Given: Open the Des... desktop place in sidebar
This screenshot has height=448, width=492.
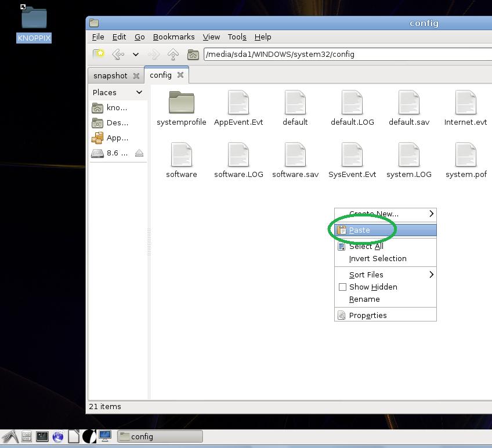Looking at the screenshot, I should click(x=110, y=123).
